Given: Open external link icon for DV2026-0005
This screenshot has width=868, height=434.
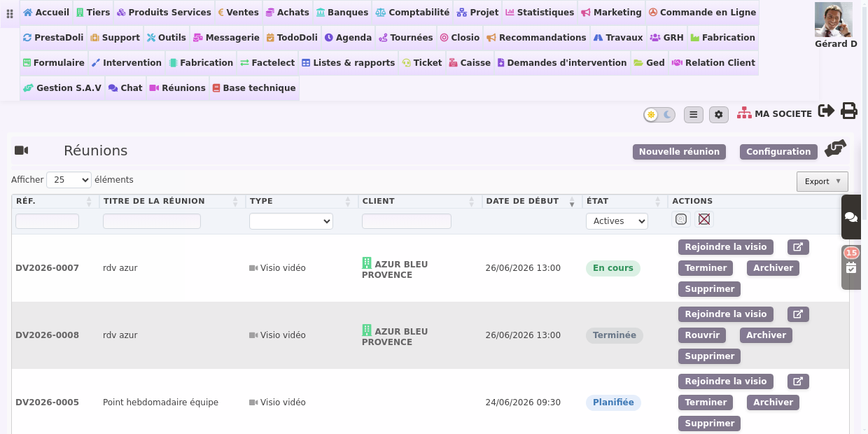Looking at the screenshot, I should (798, 381).
